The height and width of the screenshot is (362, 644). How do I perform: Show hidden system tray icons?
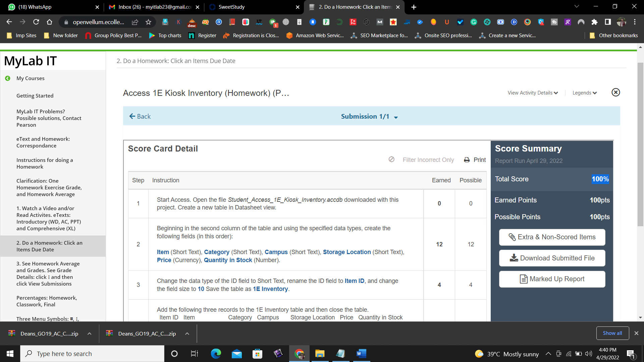pos(548,354)
